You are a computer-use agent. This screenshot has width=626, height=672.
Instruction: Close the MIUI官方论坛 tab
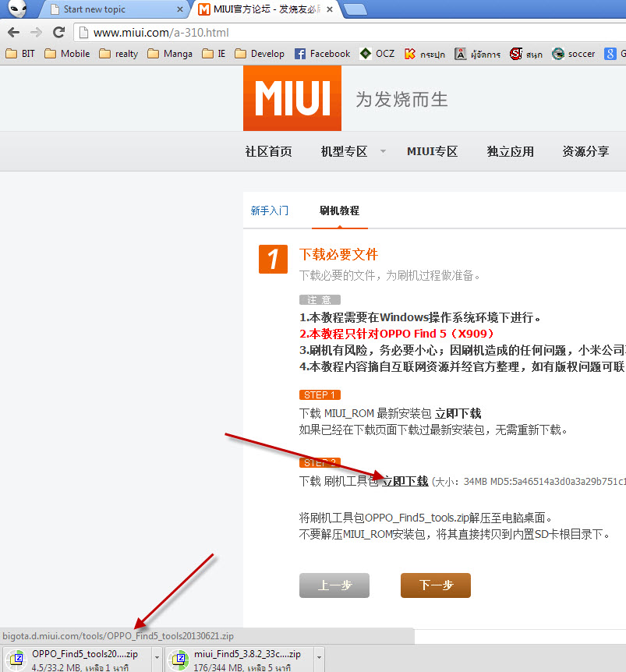(x=330, y=9)
